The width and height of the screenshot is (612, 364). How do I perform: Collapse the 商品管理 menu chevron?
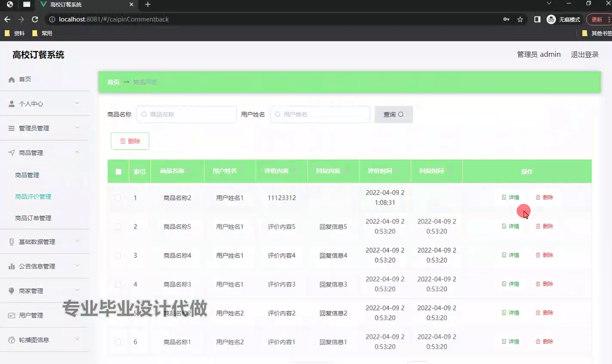tap(77, 152)
